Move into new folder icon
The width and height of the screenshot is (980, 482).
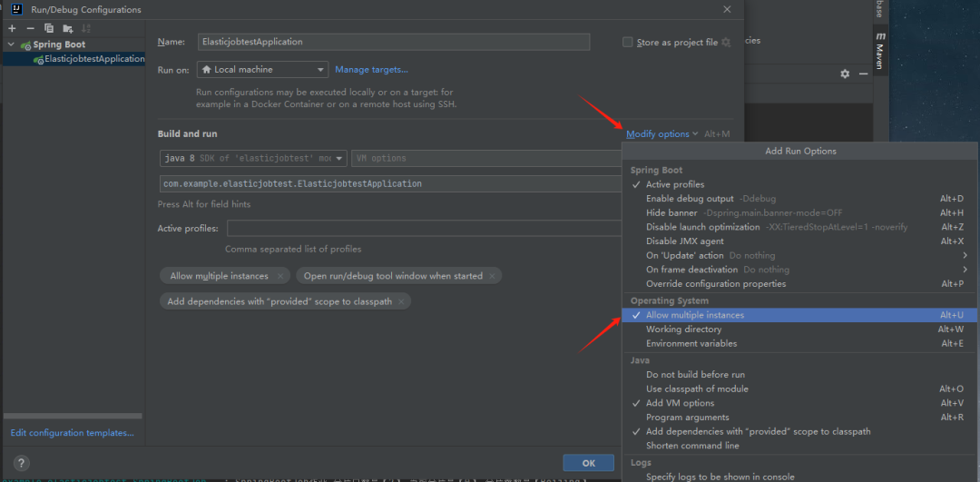click(x=67, y=28)
